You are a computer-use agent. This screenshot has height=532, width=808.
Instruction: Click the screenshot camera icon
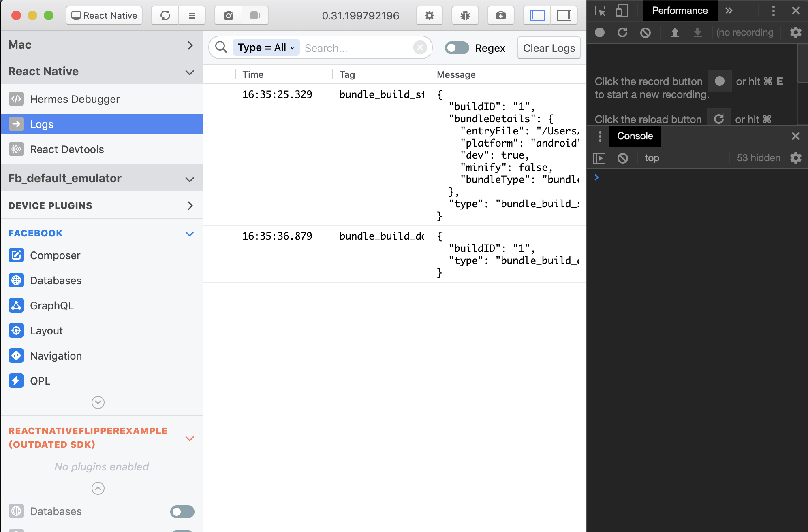coord(229,16)
